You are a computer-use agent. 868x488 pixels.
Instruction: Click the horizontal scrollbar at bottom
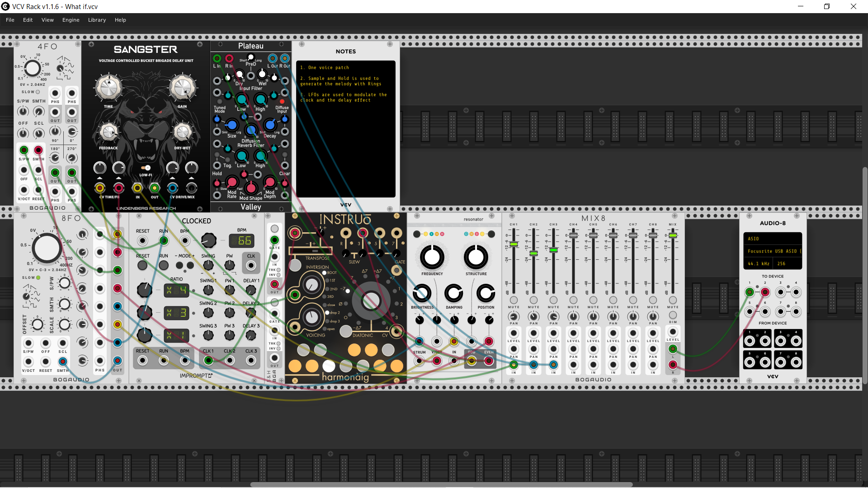[x=441, y=484]
